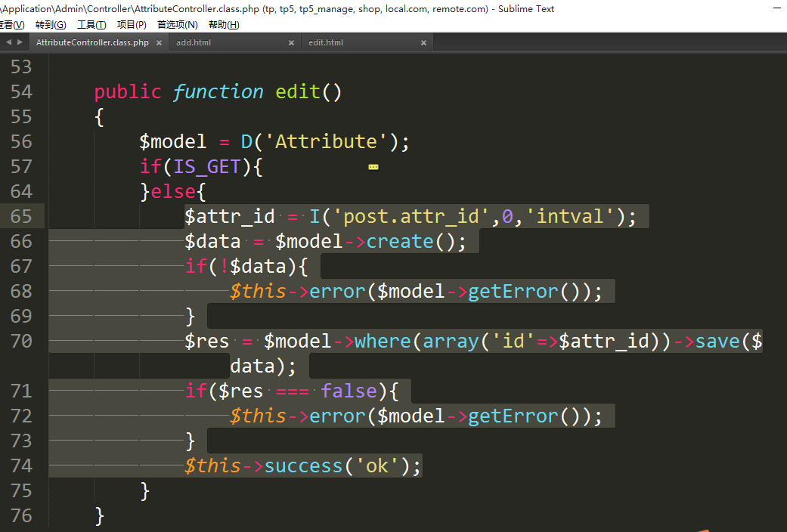Click the tab scroll right arrow
The width and height of the screenshot is (787, 532).
[x=19, y=42]
